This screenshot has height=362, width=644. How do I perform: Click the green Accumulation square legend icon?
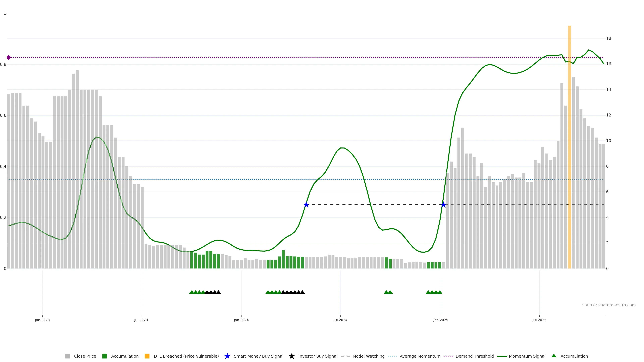point(104,356)
